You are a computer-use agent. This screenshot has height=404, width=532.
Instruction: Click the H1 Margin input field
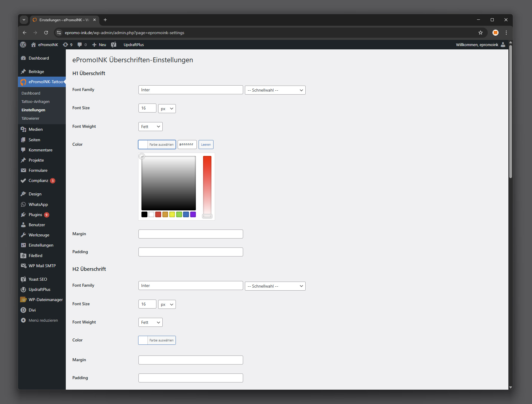pyautogui.click(x=190, y=234)
